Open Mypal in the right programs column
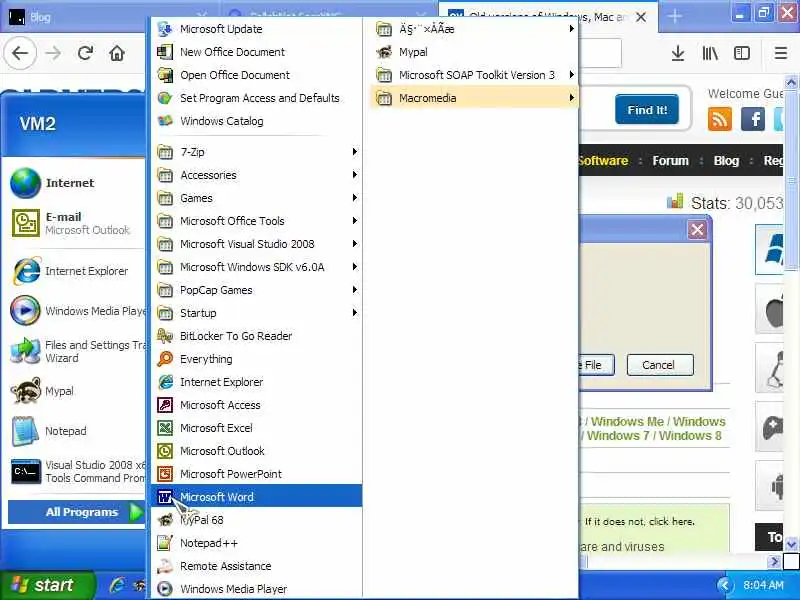 [x=474, y=52]
